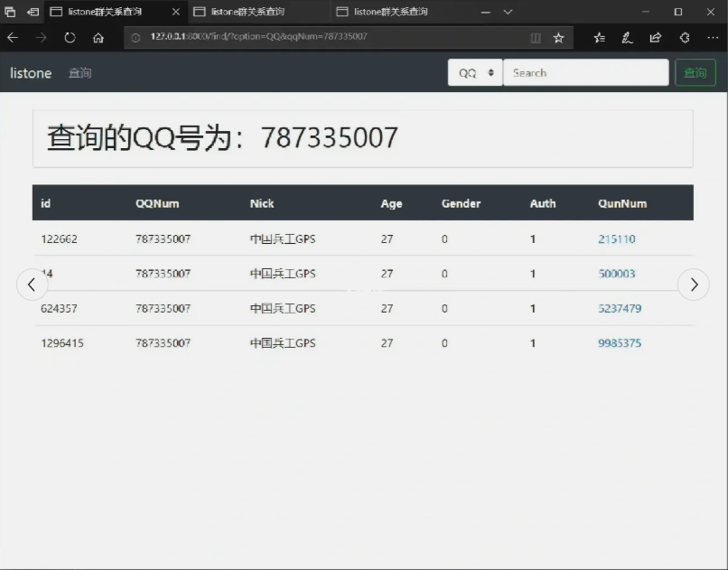Viewport: 728px width, 570px height.
Task: Click the id cell 624357
Action: click(59, 309)
